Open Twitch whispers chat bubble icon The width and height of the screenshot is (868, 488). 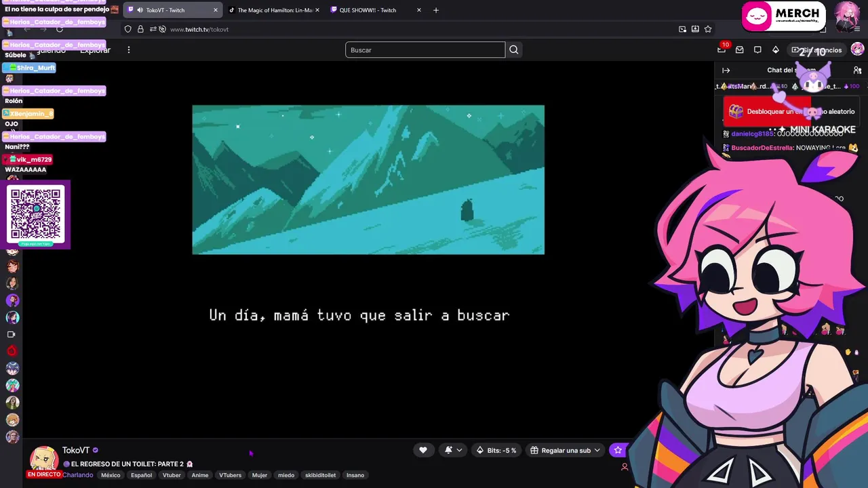click(757, 49)
